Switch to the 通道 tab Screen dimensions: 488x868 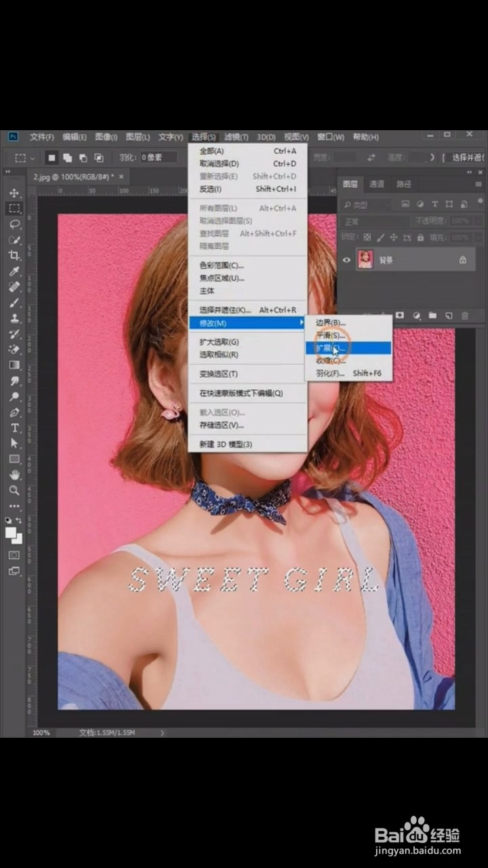coord(377,184)
